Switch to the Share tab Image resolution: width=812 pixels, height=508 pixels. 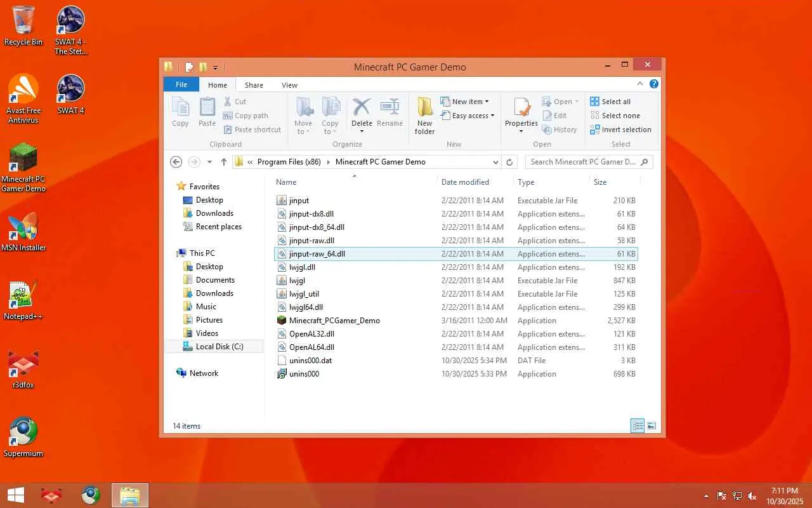(x=254, y=85)
